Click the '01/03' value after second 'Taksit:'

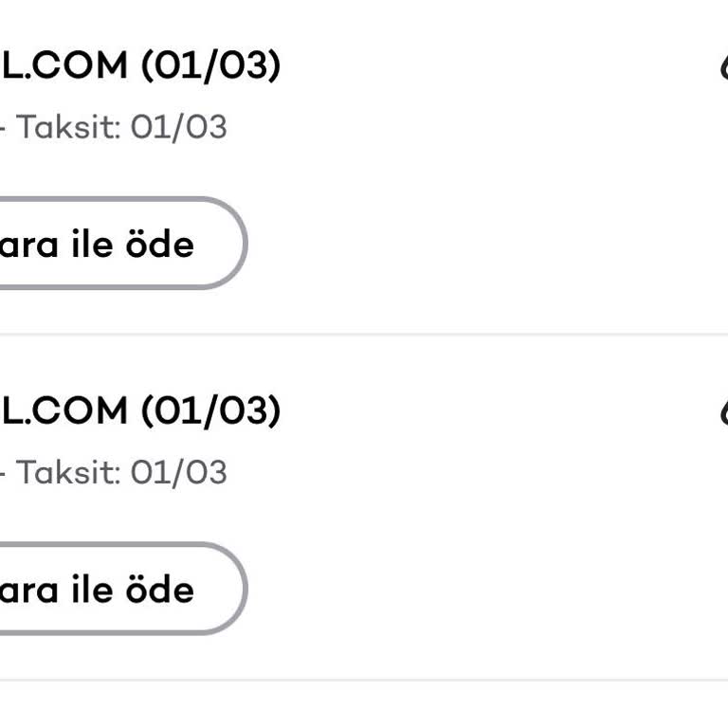tap(179, 472)
